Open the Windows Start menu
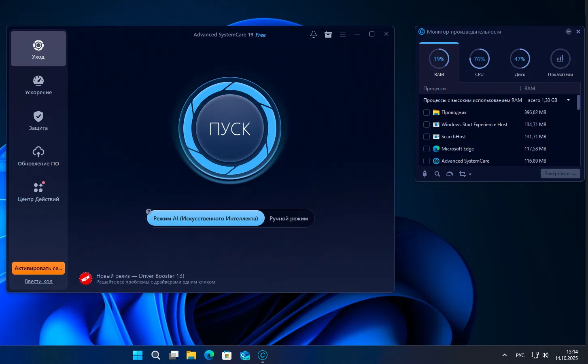 click(138, 355)
